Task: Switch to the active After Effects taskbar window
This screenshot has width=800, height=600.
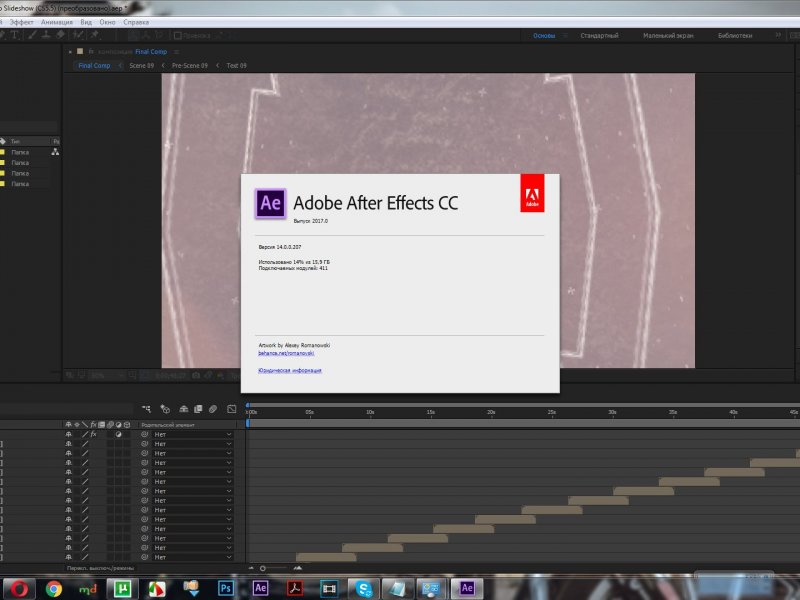Action: pyautogui.click(x=466, y=588)
